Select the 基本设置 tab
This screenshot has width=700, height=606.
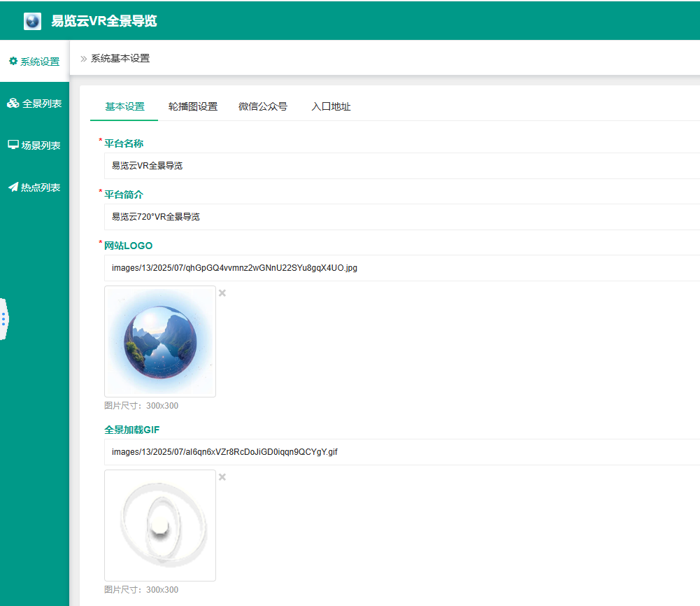123,106
